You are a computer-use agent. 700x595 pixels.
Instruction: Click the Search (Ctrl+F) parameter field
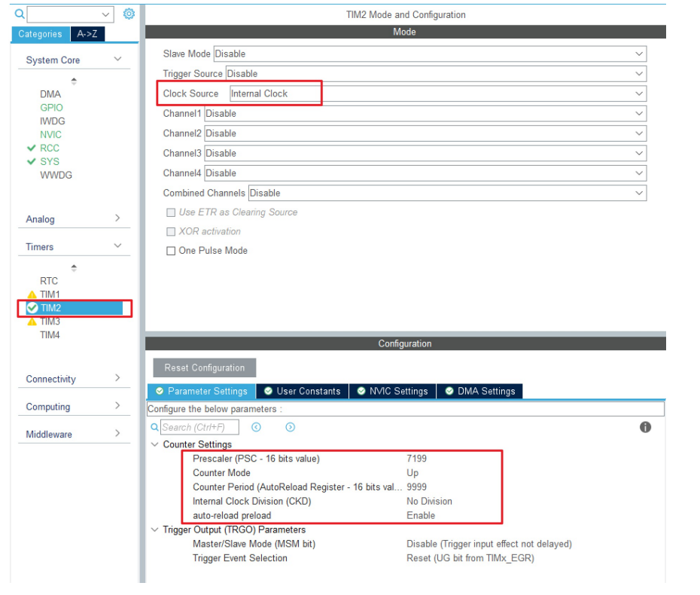[199, 427]
